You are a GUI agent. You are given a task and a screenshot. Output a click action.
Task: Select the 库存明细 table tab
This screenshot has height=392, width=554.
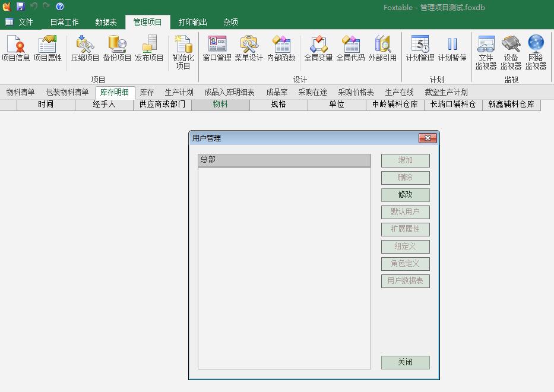(x=115, y=92)
